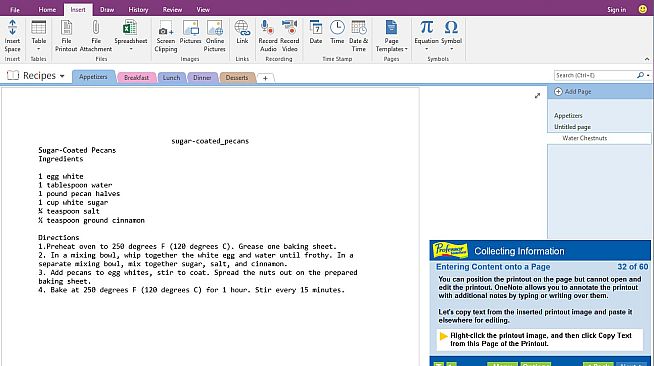Image resolution: width=654 pixels, height=366 pixels.
Task: Click the Sugar-Coated Pecans heading text
Action: [77, 150]
